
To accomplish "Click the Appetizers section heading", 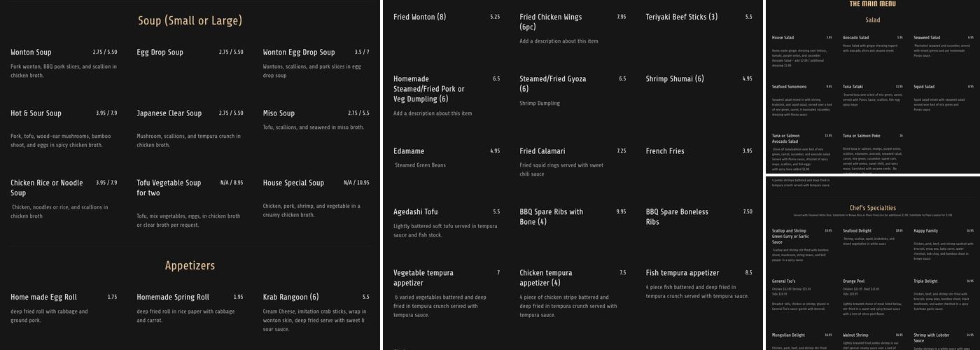I will point(190,266).
